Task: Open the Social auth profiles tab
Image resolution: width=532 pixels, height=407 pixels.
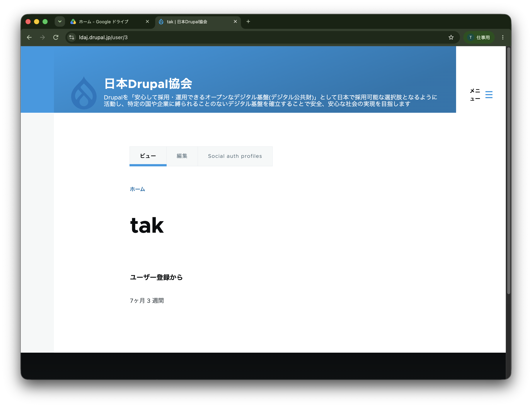Action: (x=235, y=156)
